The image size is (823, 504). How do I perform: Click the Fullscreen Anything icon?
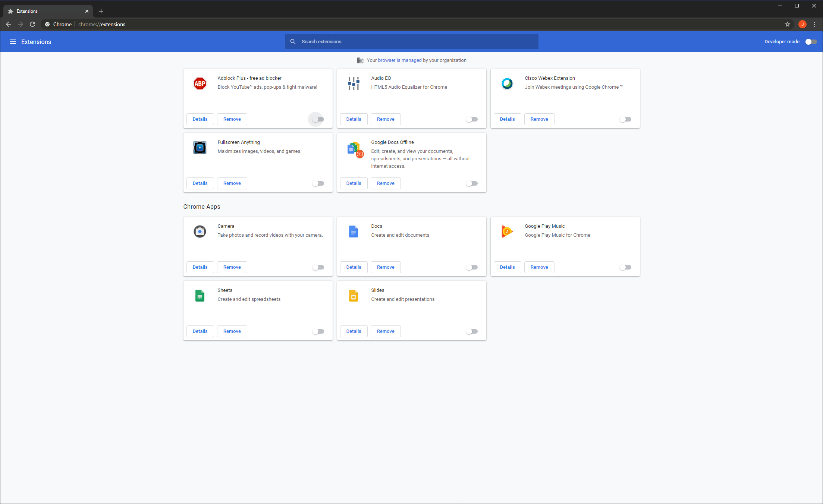200,148
